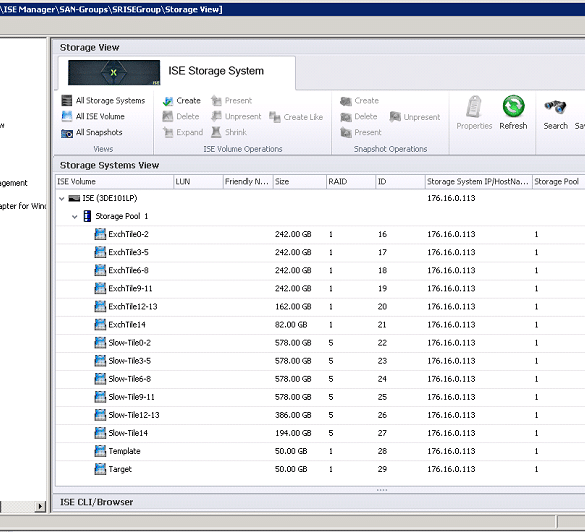Select the ExchTile3-5 volume row
585x532 pixels.
tap(320, 253)
